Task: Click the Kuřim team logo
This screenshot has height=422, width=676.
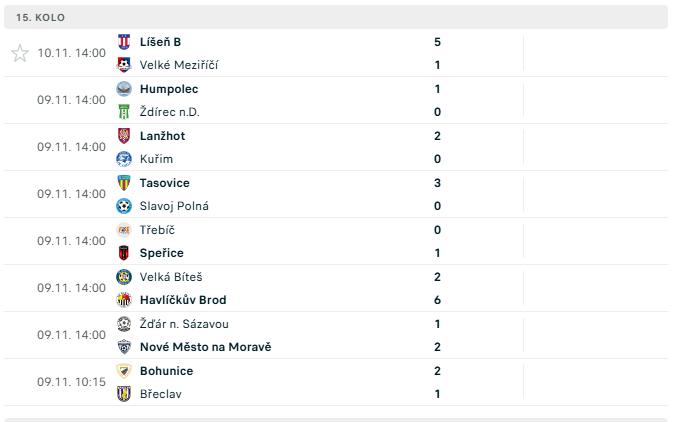Action: [x=124, y=159]
